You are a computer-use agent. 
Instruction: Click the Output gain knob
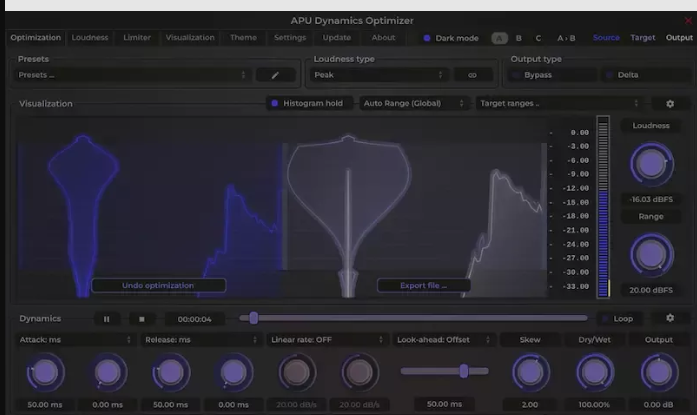tap(659, 372)
